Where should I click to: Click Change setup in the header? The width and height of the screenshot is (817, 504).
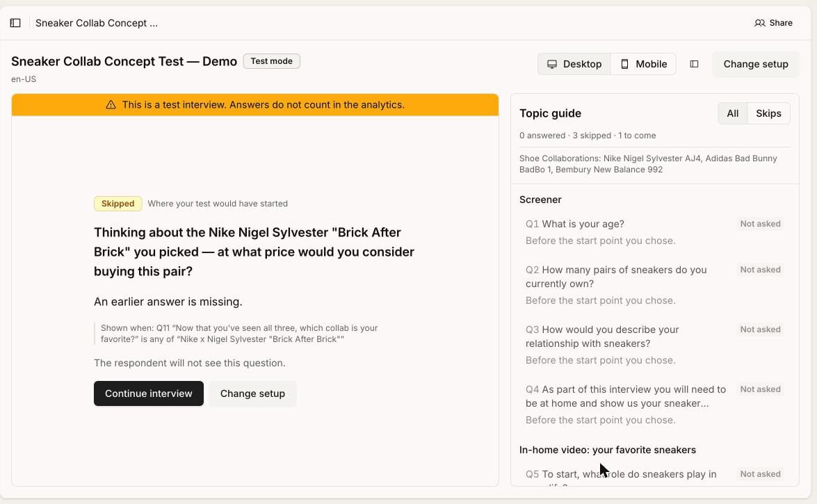[x=756, y=64]
